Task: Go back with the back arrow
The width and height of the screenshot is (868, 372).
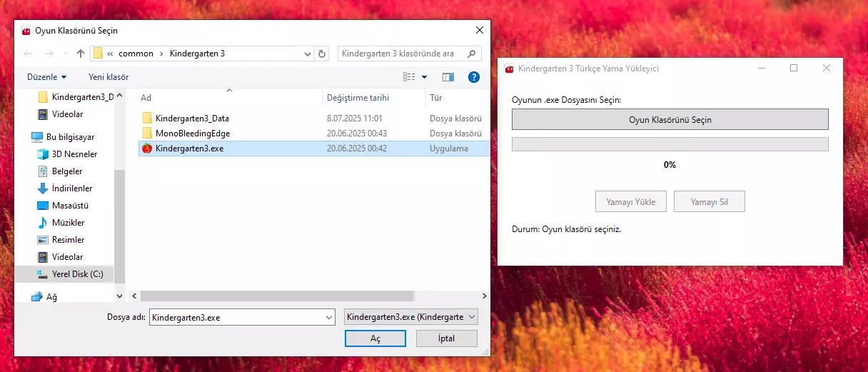Action: pos(28,54)
